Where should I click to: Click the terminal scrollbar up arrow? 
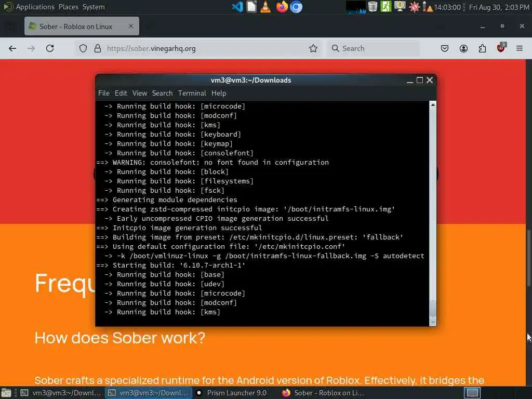tap(433, 105)
